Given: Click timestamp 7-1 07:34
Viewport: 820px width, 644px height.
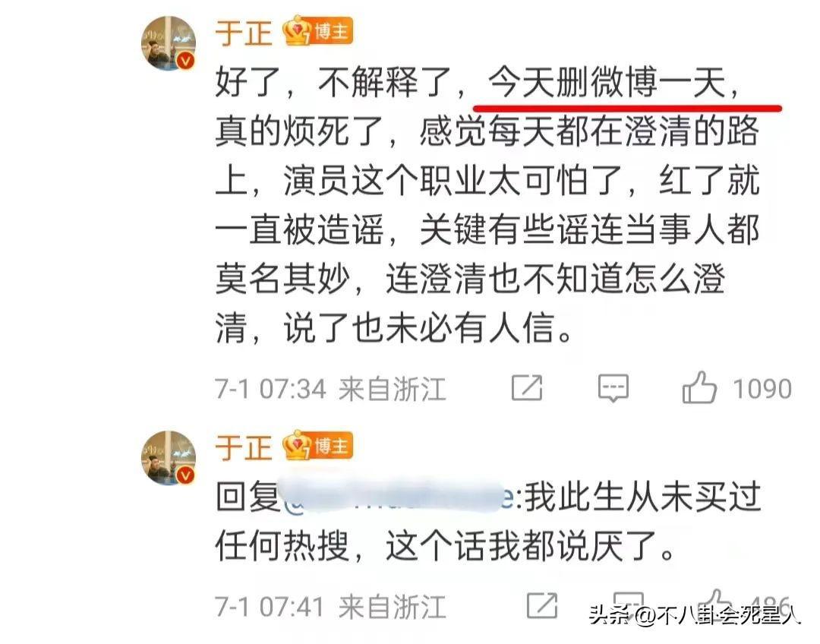Looking at the screenshot, I should (x=270, y=390).
